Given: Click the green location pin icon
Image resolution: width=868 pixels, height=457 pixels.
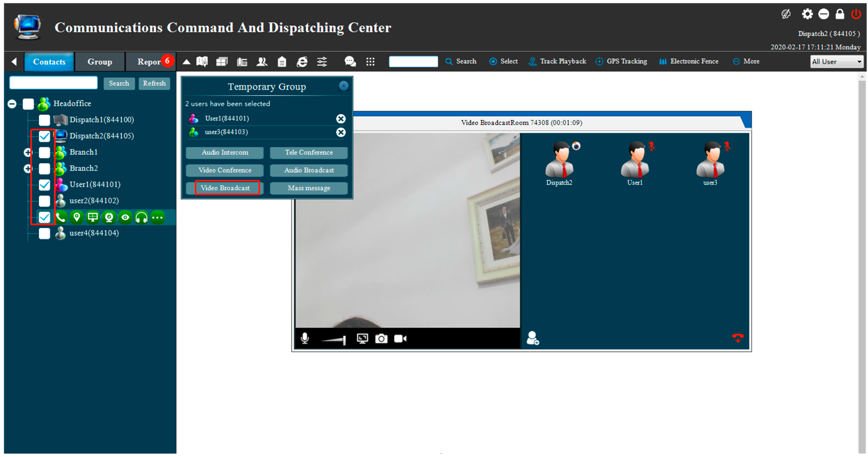Looking at the screenshot, I should click(x=77, y=217).
